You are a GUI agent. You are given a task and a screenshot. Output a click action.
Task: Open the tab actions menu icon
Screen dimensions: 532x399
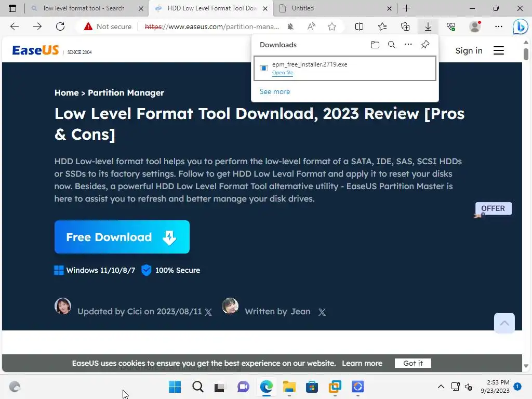(x=12, y=8)
